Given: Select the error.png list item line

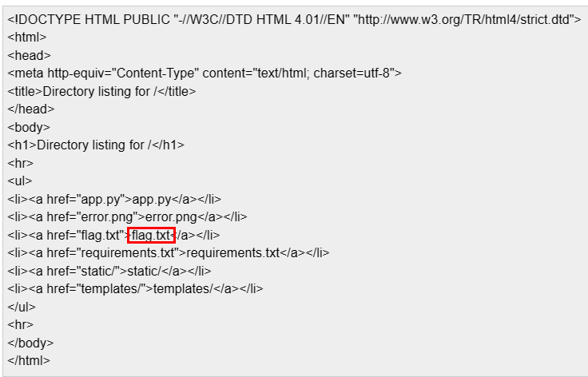Looking at the screenshot, I should [x=127, y=217].
